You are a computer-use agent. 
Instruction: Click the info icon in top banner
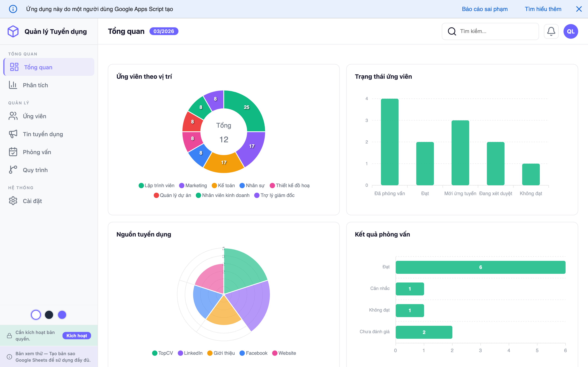point(13,9)
